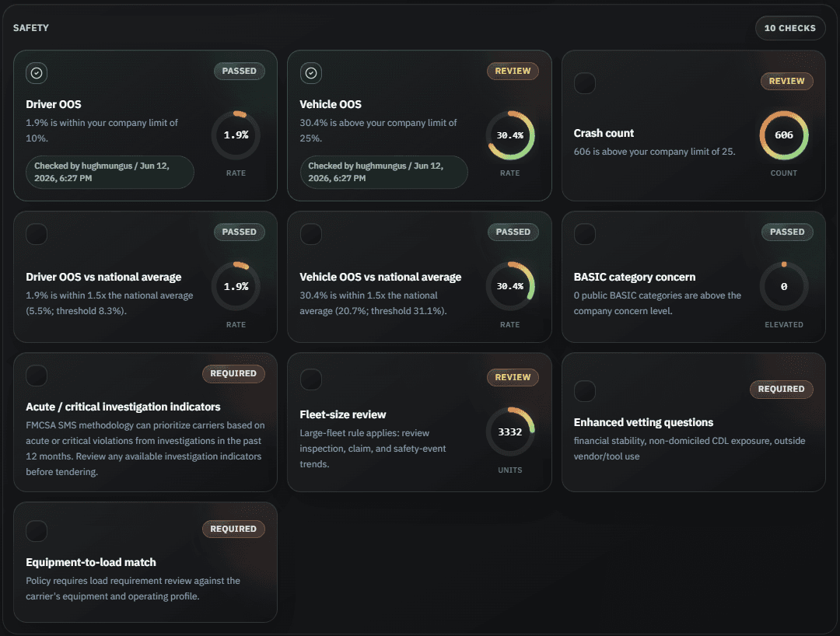Click the COUNT label under 606
The width and height of the screenshot is (840, 636).
[784, 173]
